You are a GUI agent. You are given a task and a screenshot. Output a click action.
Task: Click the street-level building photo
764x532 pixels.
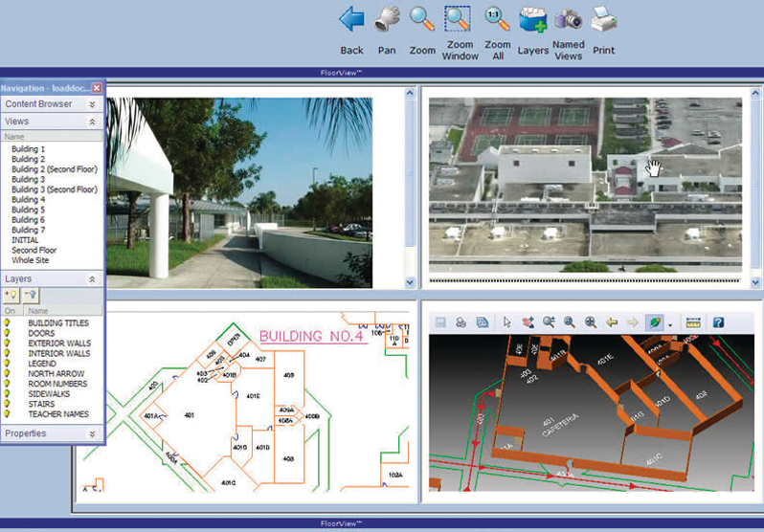click(239, 193)
